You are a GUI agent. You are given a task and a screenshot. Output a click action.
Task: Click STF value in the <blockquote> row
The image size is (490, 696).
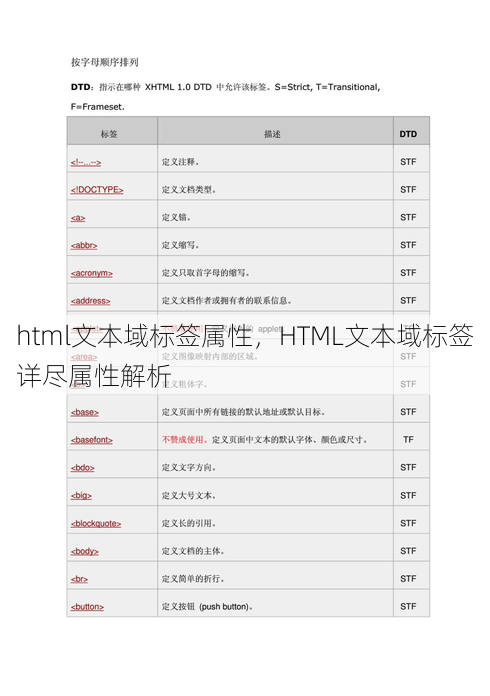point(408,523)
